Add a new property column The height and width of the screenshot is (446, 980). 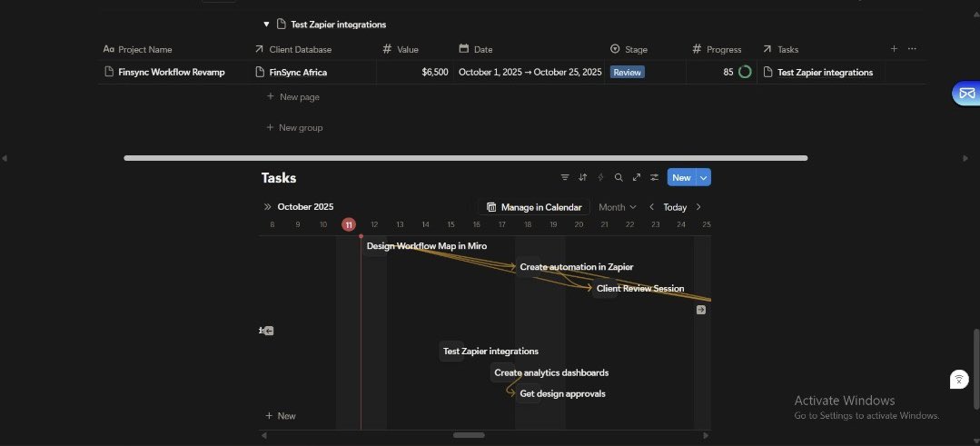click(x=894, y=49)
